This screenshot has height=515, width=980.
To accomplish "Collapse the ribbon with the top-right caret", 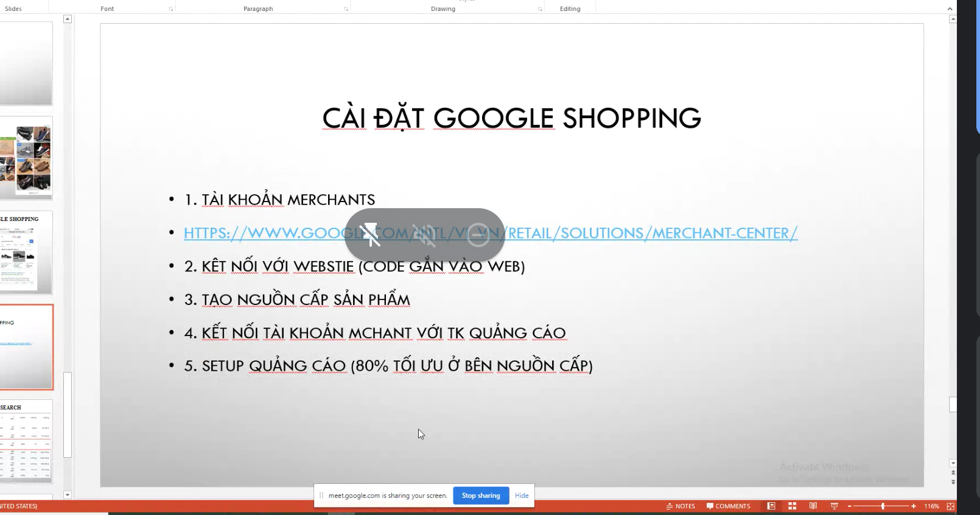I will pyautogui.click(x=950, y=9).
